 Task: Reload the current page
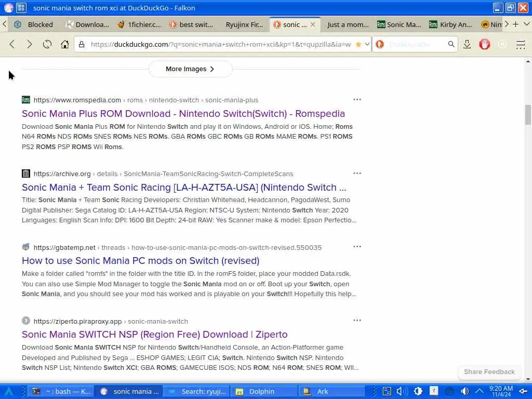[x=47, y=44]
